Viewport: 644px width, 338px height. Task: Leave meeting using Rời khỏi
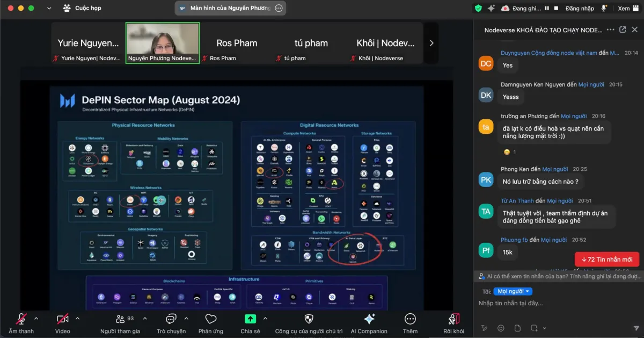click(453, 324)
